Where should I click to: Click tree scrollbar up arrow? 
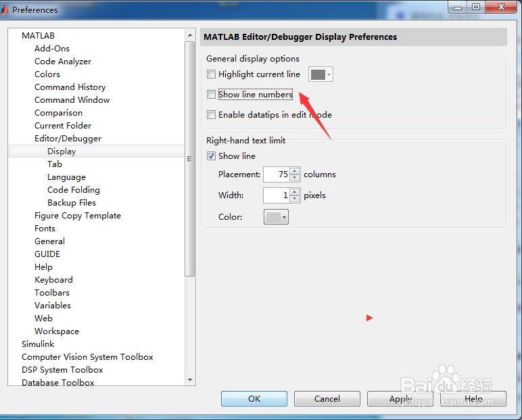pos(190,35)
